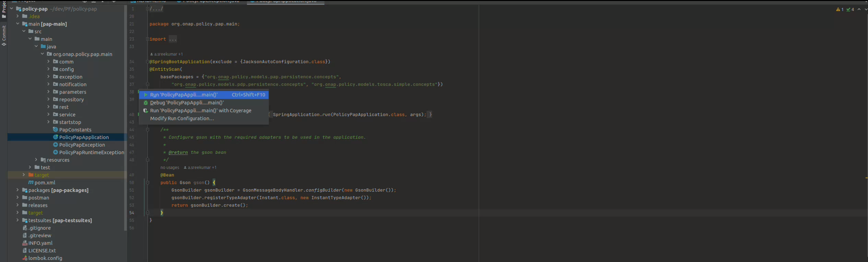Select root-level target folder
Image resolution: width=868 pixels, height=262 pixels.
click(35, 213)
